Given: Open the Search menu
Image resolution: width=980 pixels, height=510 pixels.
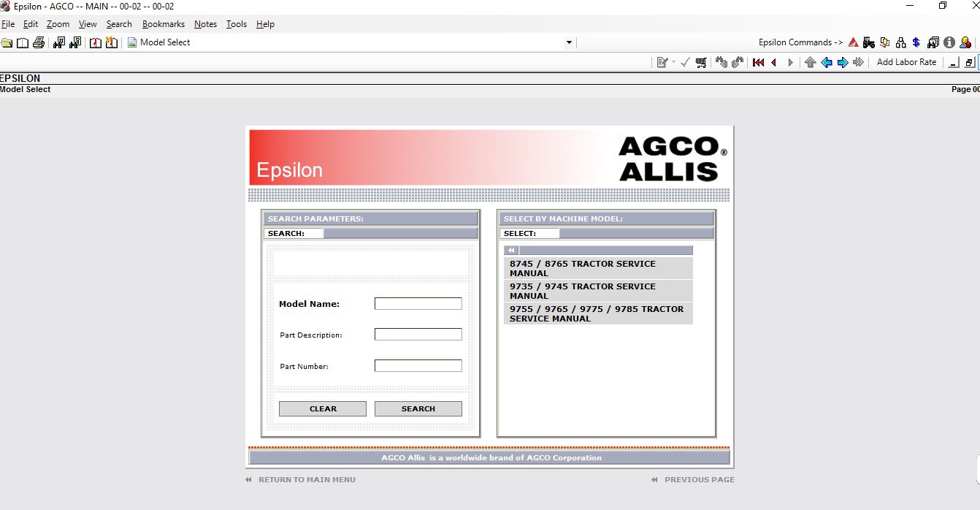Looking at the screenshot, I should pyautogui.click(x=119, y=24).
